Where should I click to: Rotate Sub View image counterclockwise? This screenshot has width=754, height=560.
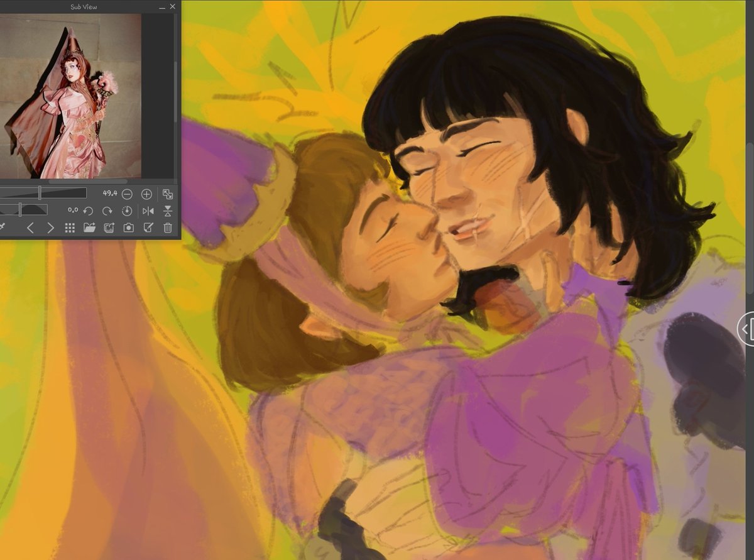88,211
